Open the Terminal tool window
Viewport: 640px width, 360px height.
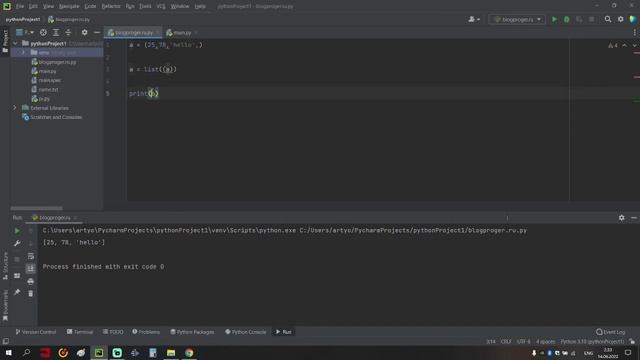coord(80,332)
